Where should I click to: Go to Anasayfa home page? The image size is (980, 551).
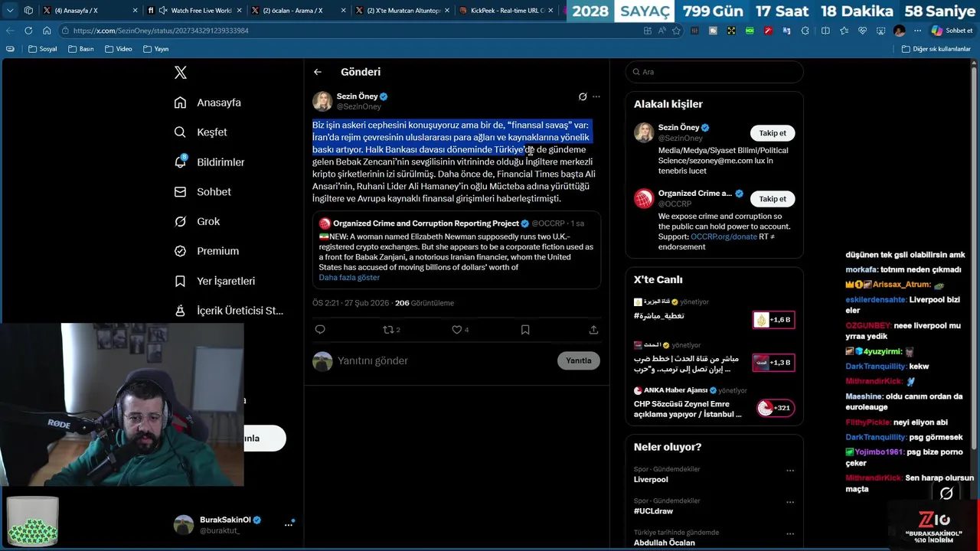point(208,103)
